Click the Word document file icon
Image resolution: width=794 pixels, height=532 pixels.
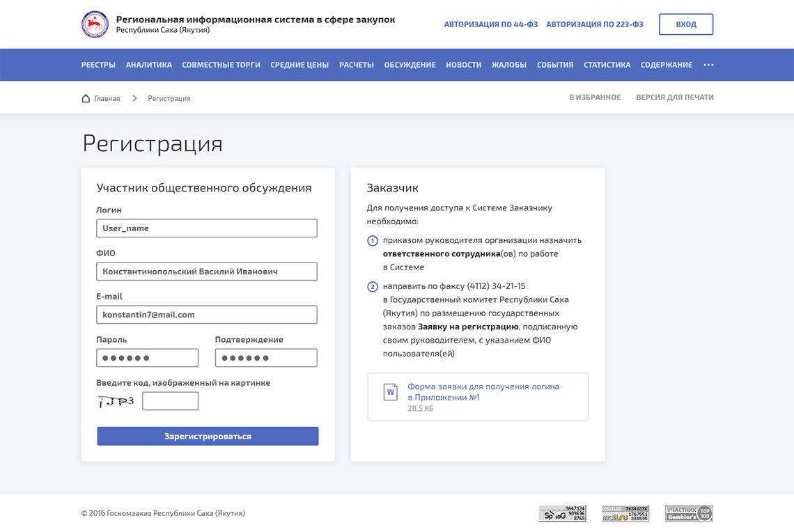[391, 392]
